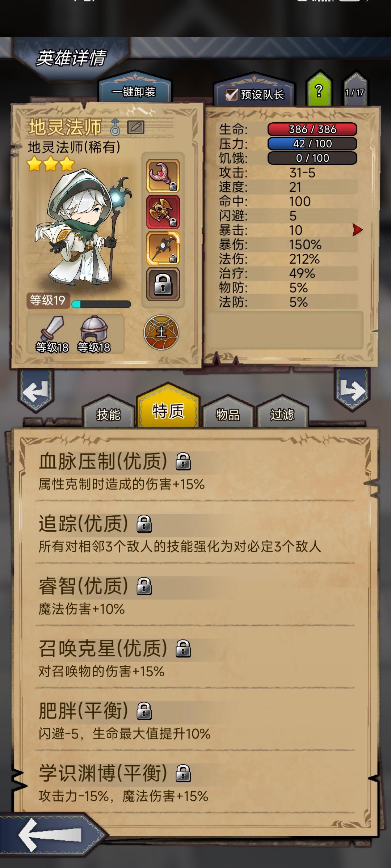The height and width of the screenshot is (868, 391).
Task: Toggle lock on 血脉压制 trait
Action: (x=183, y=461)
